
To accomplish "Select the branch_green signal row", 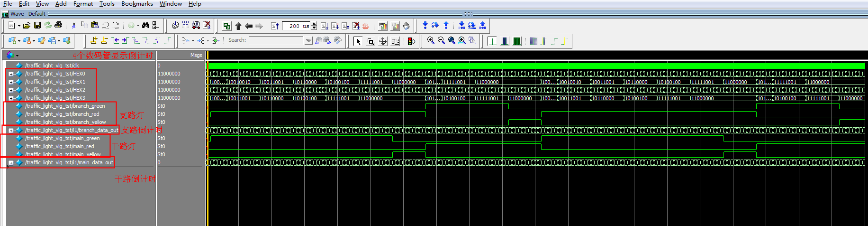I will click(x=65, y=106).
